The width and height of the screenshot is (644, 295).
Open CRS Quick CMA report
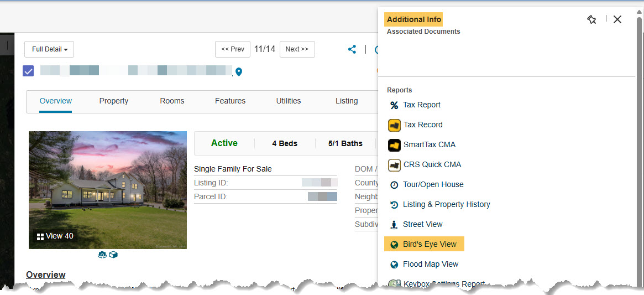pos(432,164)
